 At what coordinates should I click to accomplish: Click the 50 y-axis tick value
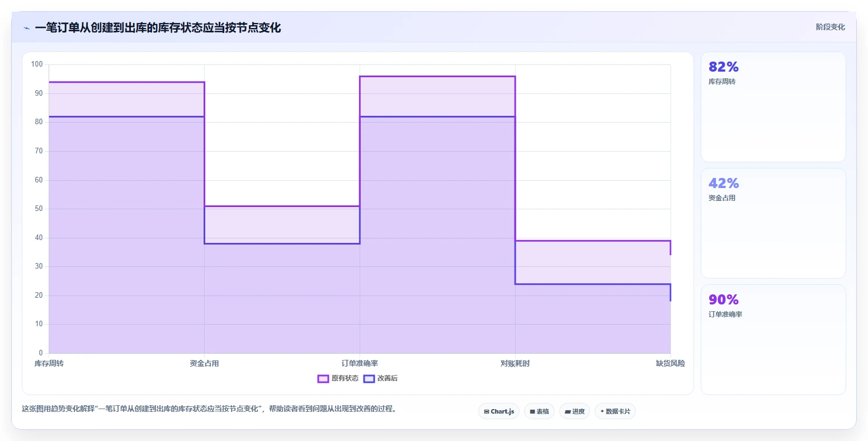[39, 209]
